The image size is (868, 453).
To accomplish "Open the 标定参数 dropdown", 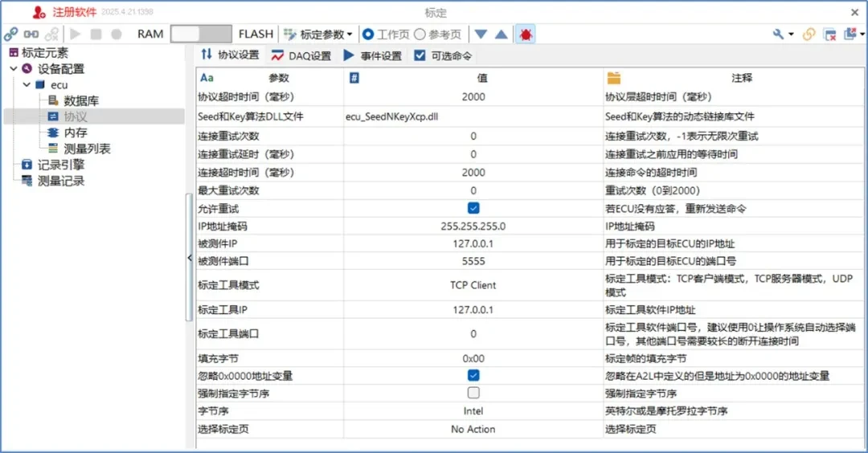I will tap(318, 34).
